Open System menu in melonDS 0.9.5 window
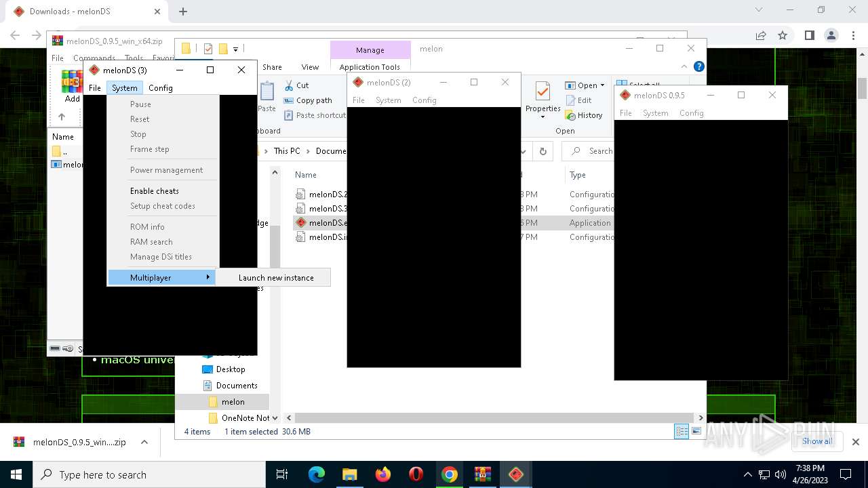The height and width of the screenshot is (488, 868). [x=656, y=113]
